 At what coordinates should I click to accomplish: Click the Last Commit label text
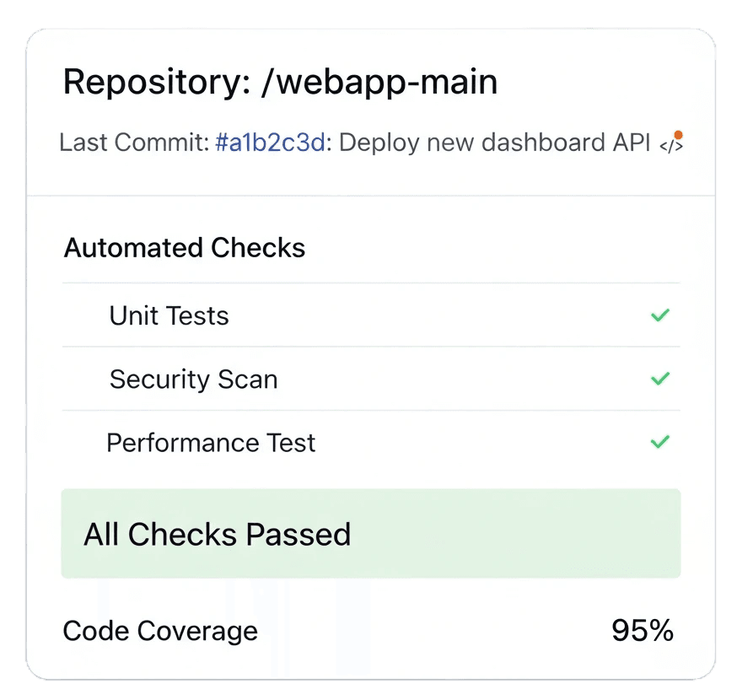(133, 143)
